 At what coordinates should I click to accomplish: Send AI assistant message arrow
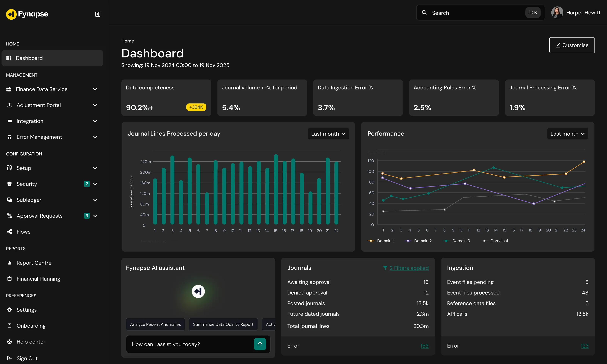(x=260, y=344)
